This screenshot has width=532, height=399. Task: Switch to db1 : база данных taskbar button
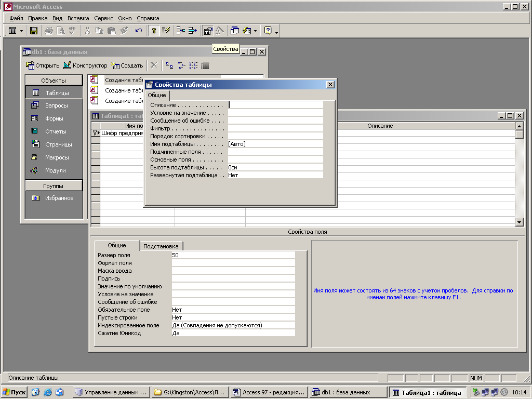click(348, 392)
